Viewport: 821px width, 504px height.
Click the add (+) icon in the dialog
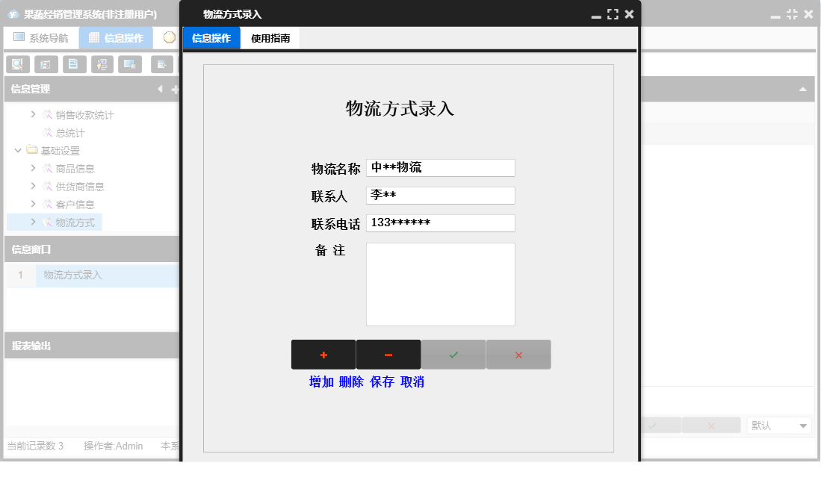click(323, 354)
